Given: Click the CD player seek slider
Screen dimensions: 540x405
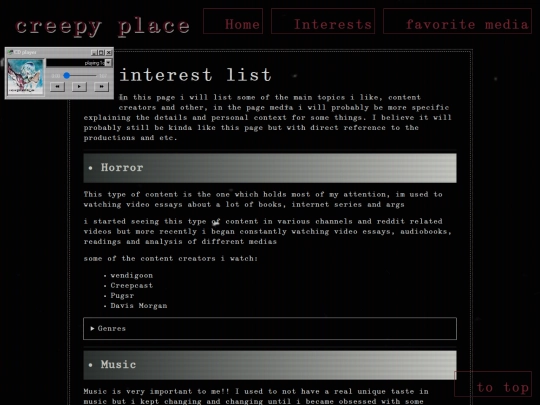Looking at the screenshot, I should (x=79, y=75).
